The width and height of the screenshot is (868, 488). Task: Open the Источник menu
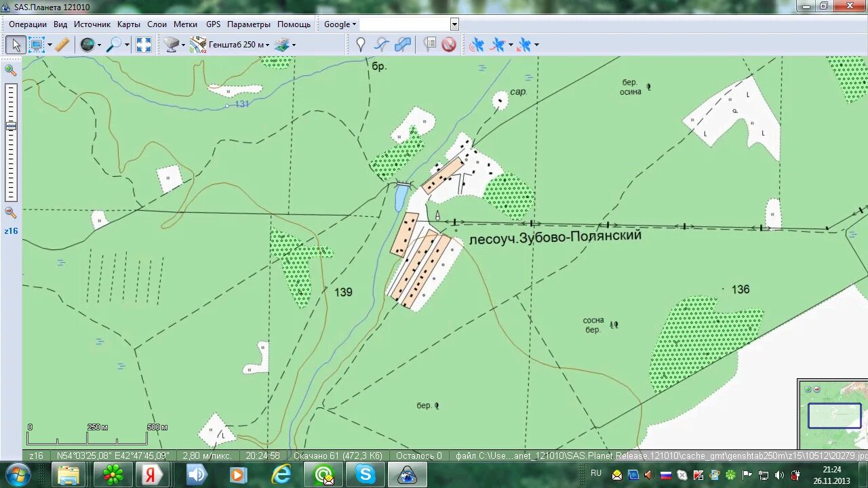92,24
